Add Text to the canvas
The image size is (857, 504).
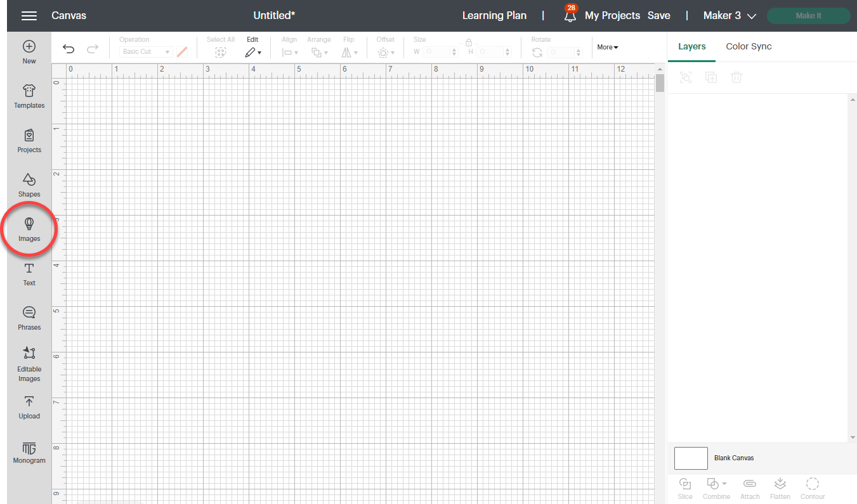29,274
